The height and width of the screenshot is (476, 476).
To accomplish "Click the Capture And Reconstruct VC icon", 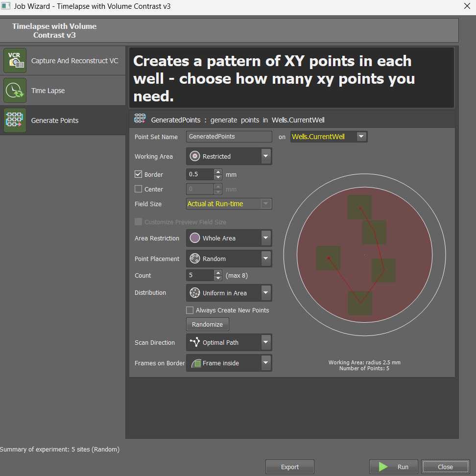I will tap(15, 61).
